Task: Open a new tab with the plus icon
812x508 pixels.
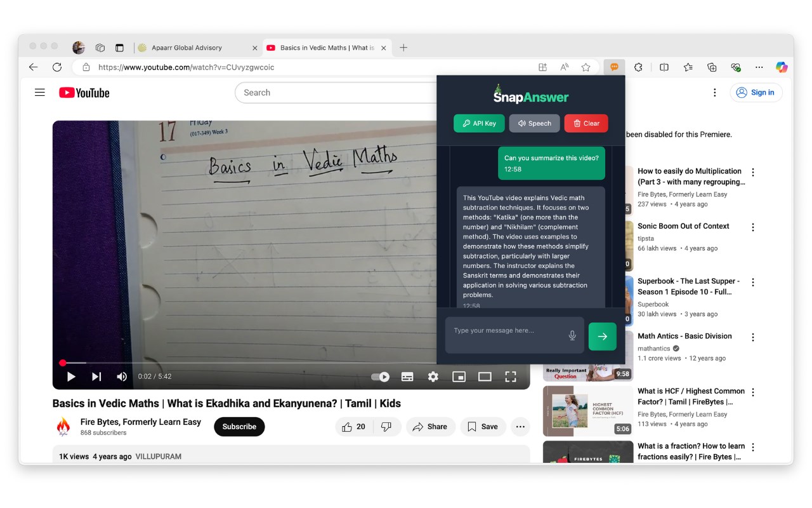Action: click(403, 48)
